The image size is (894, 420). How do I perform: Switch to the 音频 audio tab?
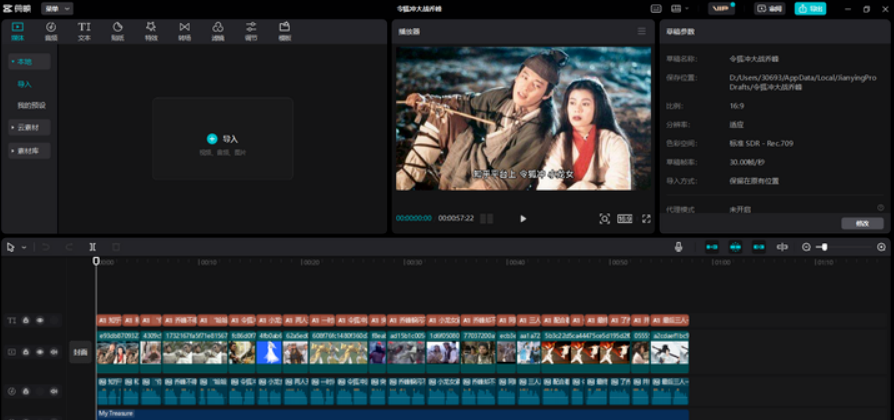51,31
